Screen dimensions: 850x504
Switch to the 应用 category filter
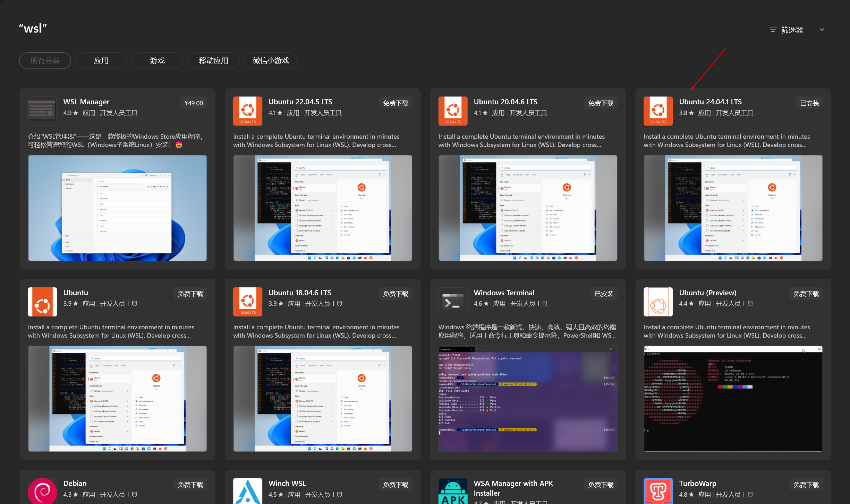(101, 61)
